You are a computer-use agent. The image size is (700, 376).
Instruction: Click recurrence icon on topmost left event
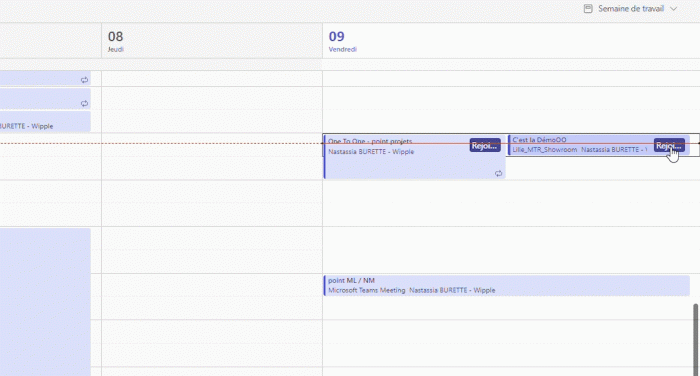tap(84, 80)
